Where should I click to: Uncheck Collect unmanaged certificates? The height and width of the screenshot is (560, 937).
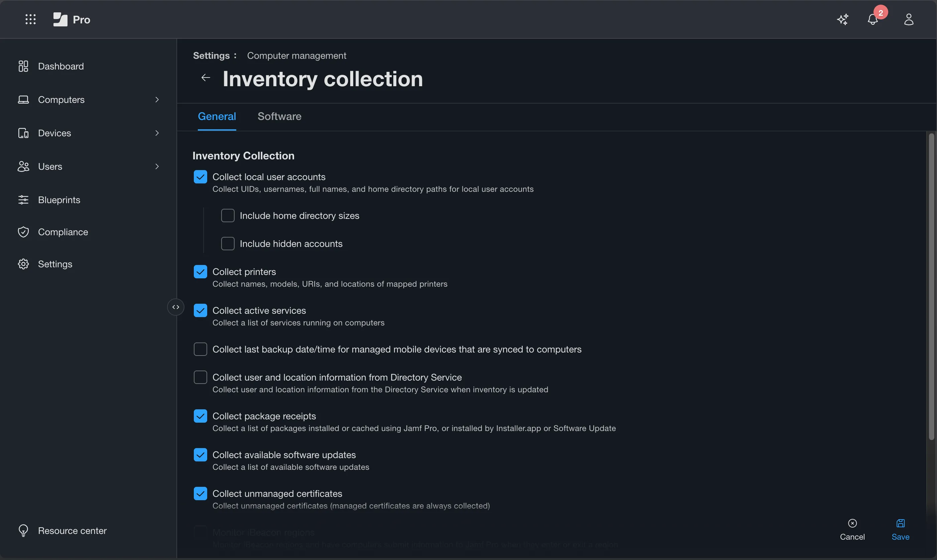(200, 494)
